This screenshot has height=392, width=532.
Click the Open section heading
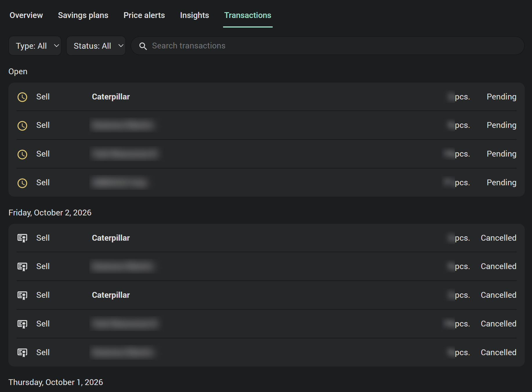(18, 72)
